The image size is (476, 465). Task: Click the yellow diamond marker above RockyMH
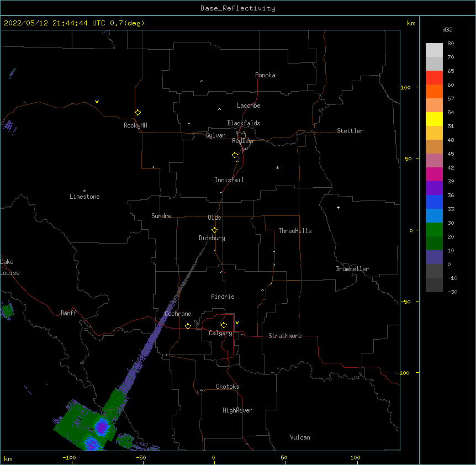(137, 112)
